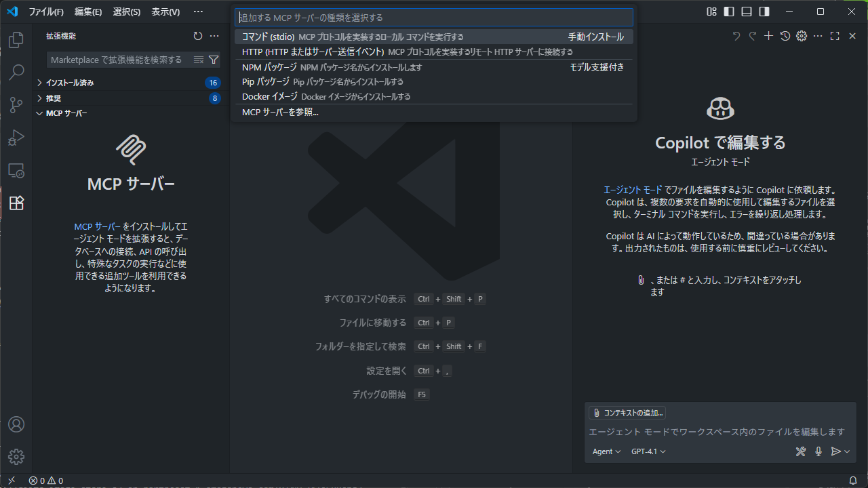Image resolution: width=868 pixels, height=488 pixels.
Task: Focus the MCP server type quick input
Action: tap(434, 17)
